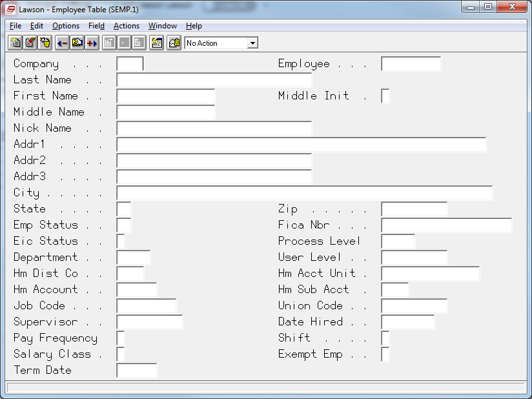The height and width of the screenshot is (399, 532).
Task: Focus the First Name field
Action: pyautogui.click(x=165, y=96)
